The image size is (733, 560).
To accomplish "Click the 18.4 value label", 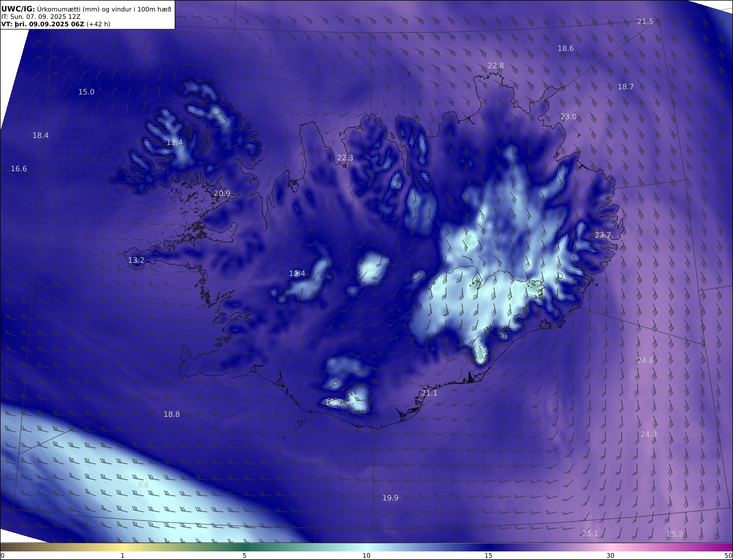I will click(x=41, y=136).
